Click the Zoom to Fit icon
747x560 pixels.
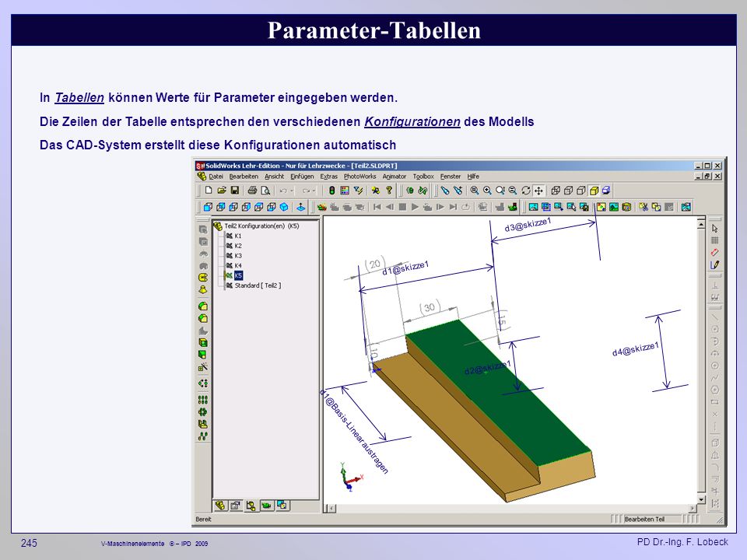(475, 191)
